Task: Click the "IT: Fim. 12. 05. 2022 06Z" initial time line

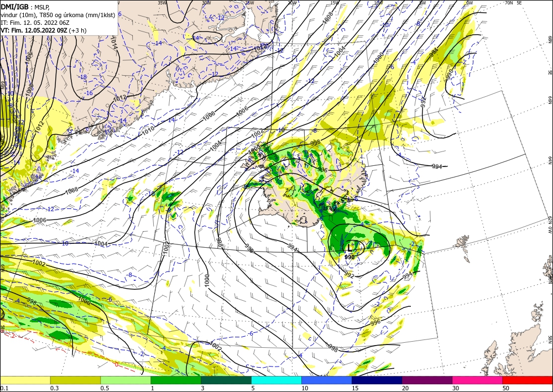Action: click(x=35, y=23)
